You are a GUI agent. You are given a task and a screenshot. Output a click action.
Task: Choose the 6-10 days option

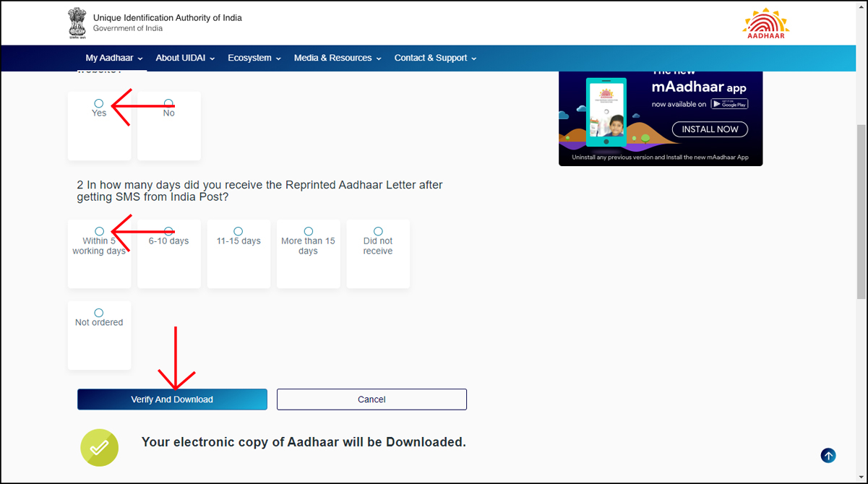pyautogui.click(x=168, y=230)
